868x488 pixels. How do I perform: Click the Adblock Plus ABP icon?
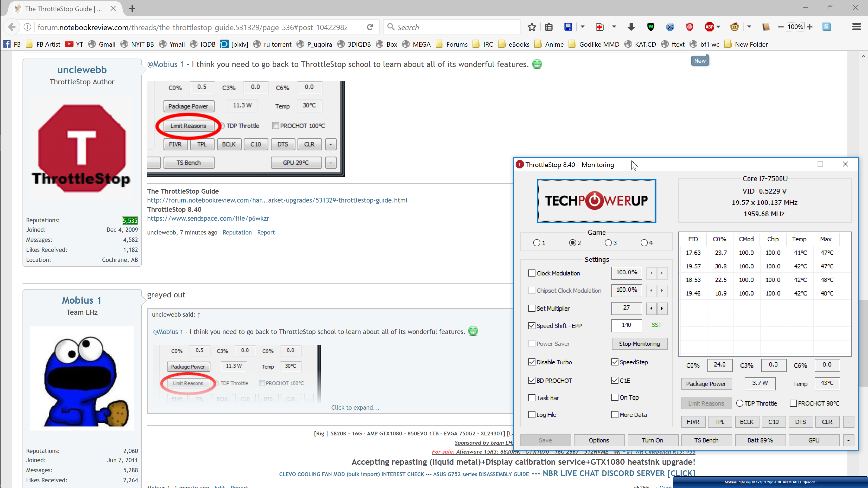[709, 27]
